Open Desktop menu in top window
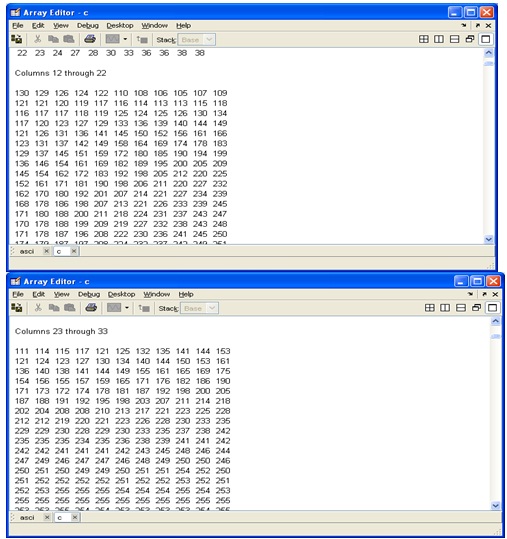Viewport: 507px width, 539px height. pos(120,25)
